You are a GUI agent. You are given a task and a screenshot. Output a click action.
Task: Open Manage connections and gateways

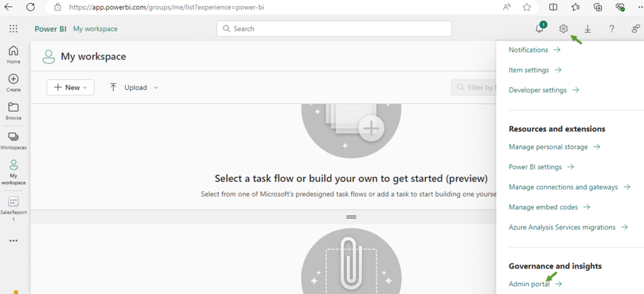[x=569, y=187]
